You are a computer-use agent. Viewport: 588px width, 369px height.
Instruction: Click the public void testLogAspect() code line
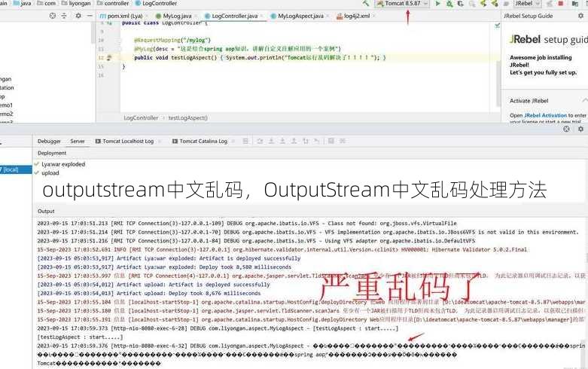click(x=260, y=58)
